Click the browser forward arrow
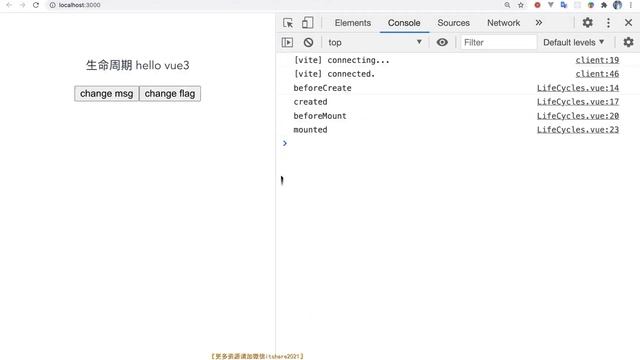Viewport: 640px width, 360px height. (x=22, y=5)
